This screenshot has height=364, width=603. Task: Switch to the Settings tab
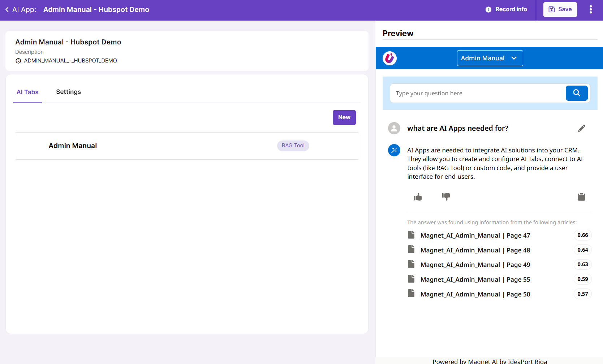pyautogui.click(x=68, y=92)
